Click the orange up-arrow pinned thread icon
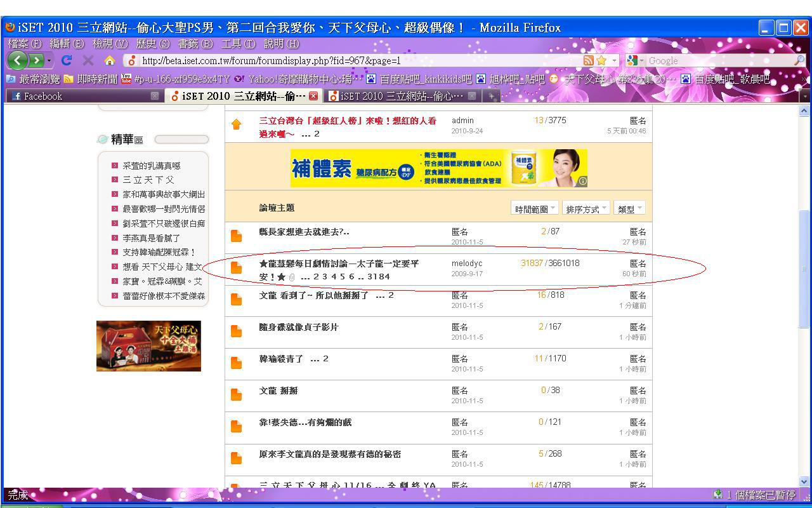This screenshot has width=812, height=508. point(237,124)
